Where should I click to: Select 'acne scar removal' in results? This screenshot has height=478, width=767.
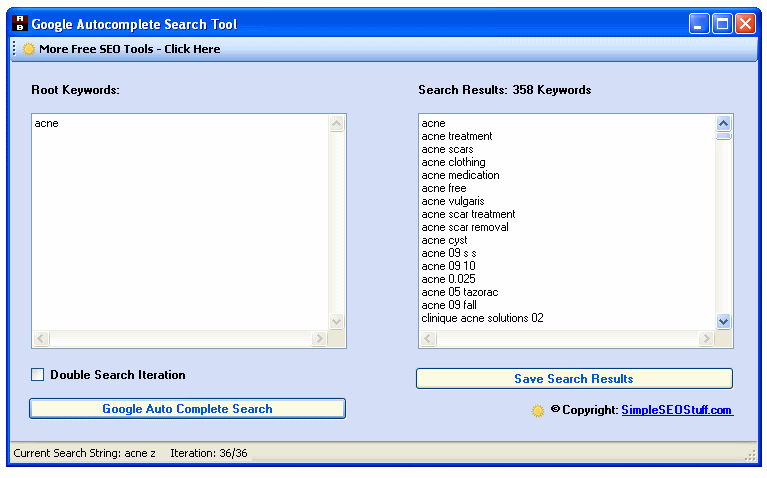[465, 227]
